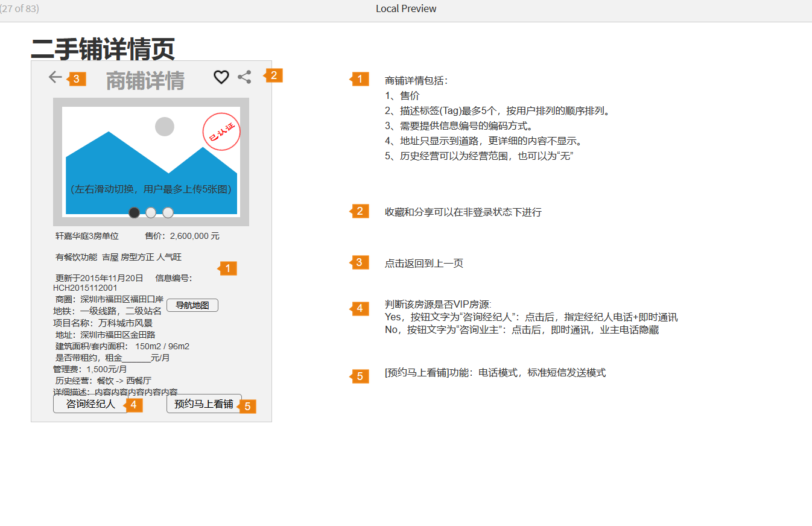Click the 是否带租约 rent line

(113, 358)
